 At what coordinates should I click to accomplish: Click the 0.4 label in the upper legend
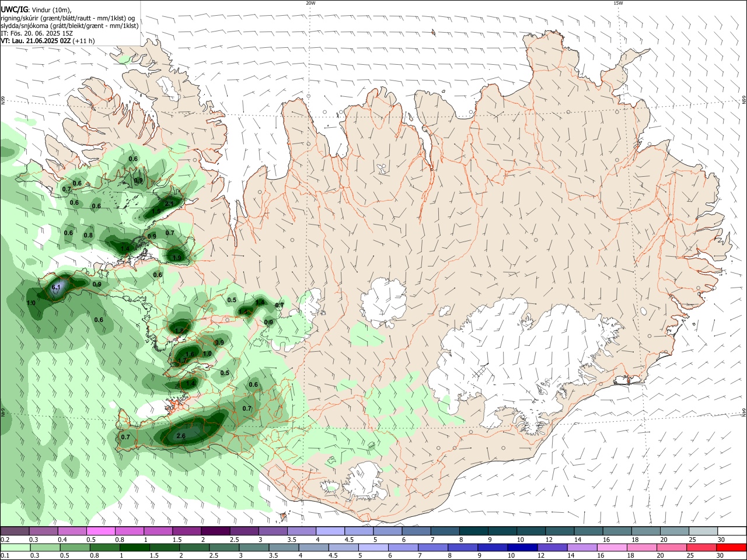[x=62, y=540]
